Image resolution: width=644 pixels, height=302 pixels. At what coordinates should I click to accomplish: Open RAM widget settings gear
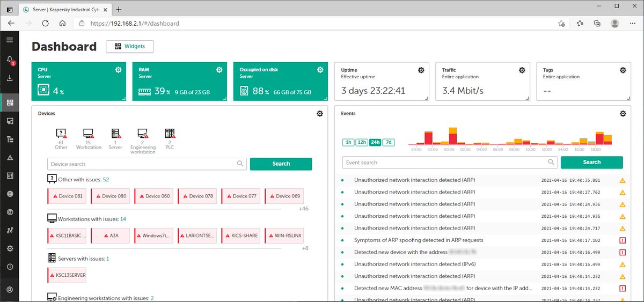[219, 70]
